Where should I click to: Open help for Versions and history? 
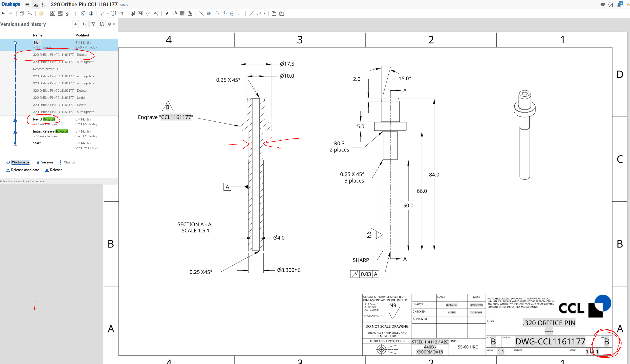110,24
